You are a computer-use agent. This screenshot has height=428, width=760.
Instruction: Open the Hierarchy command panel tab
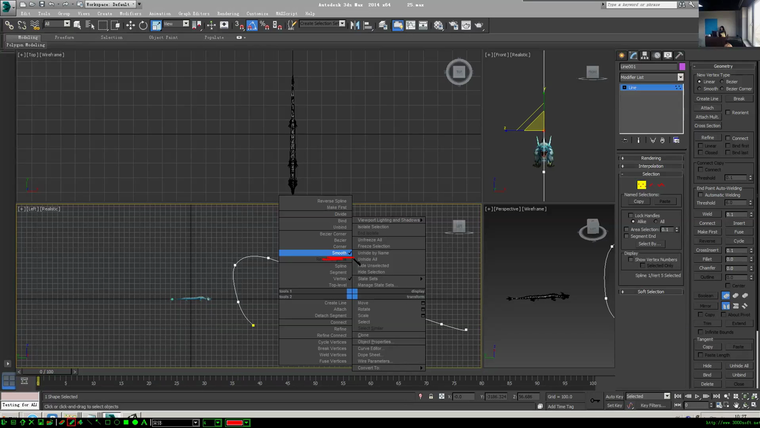click(x=642, y=55)
